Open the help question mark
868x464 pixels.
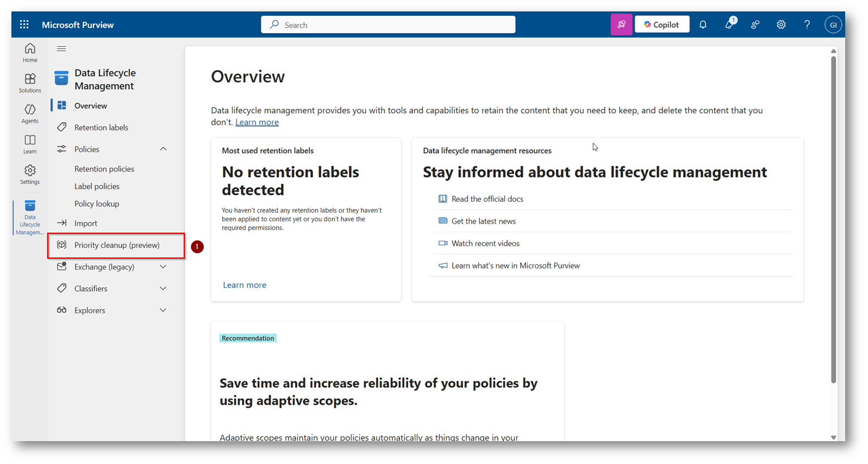(807, 24)
